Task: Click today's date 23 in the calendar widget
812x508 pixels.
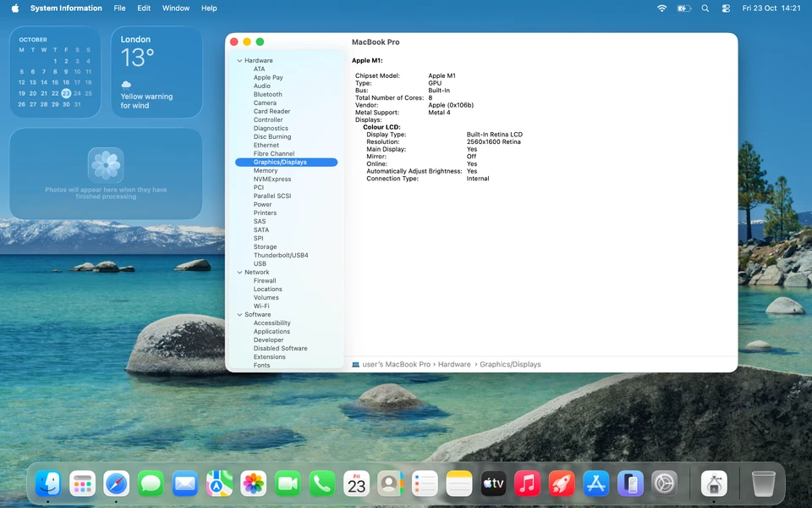Action: (x=66, y=93)
